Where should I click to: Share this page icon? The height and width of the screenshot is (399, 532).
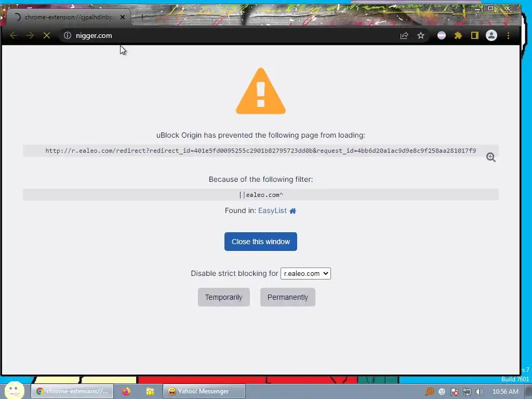(x=404, y=36)
